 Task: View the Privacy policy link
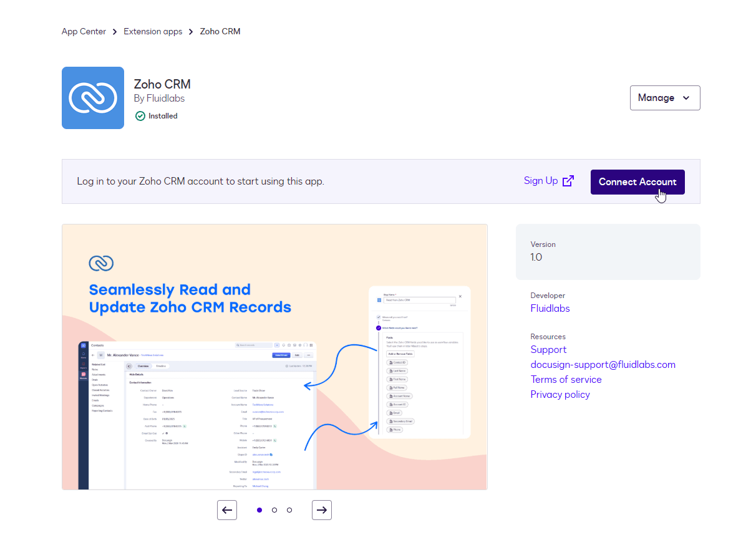[560, 394]
